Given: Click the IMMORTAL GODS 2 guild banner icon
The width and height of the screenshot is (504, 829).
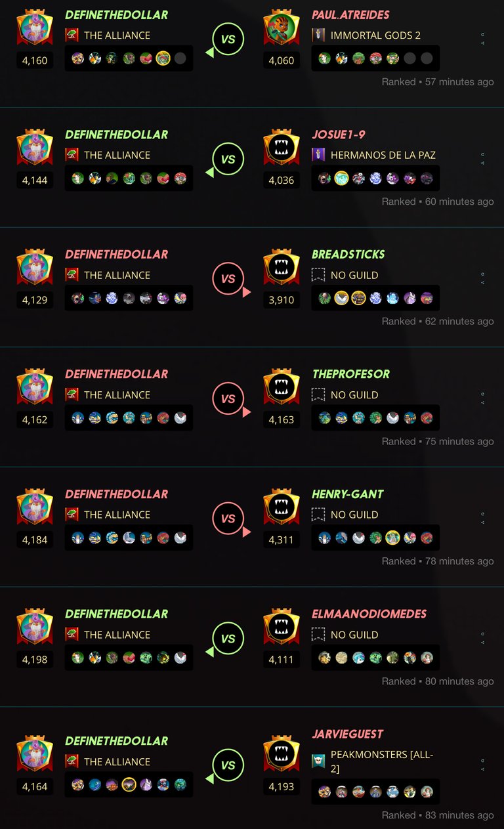Looking at the screenshot, I should coord(318,35).
